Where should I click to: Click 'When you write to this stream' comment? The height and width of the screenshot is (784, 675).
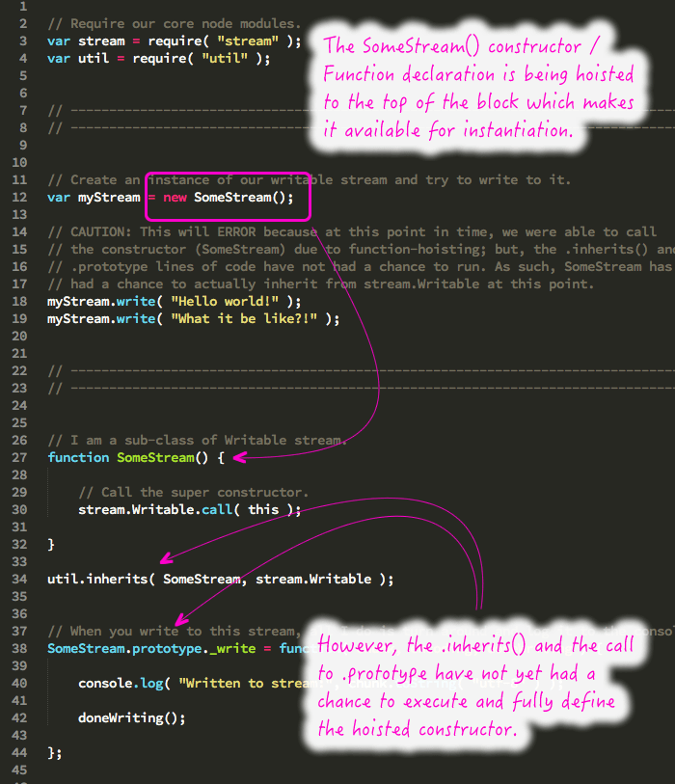coord(175,631)
